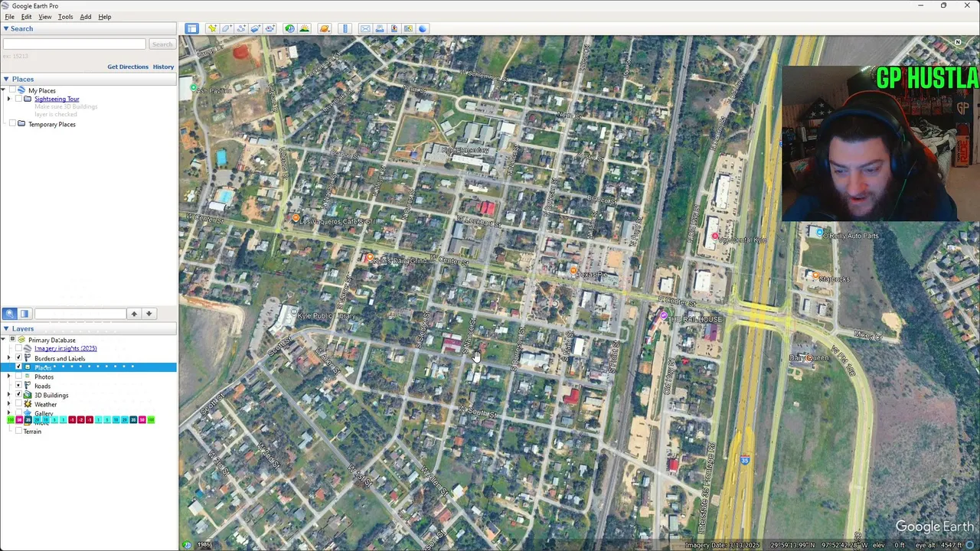Collapse the Primary Database tree node
The image size is (980, 551).
(4, 339)
